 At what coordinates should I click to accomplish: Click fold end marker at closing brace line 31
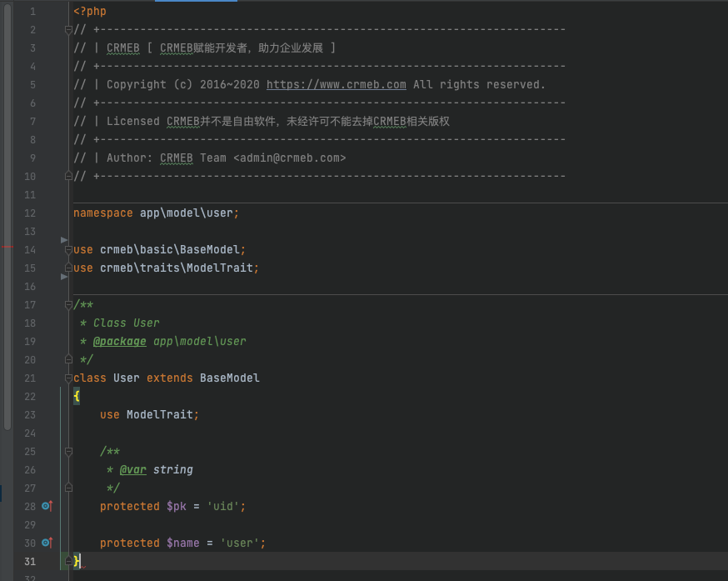(x=68, y=561)
